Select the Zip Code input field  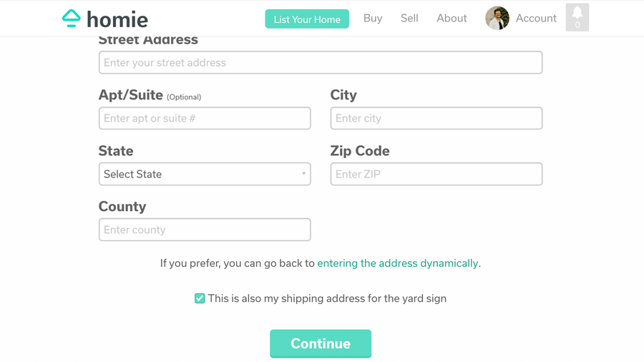click(436, 174)
